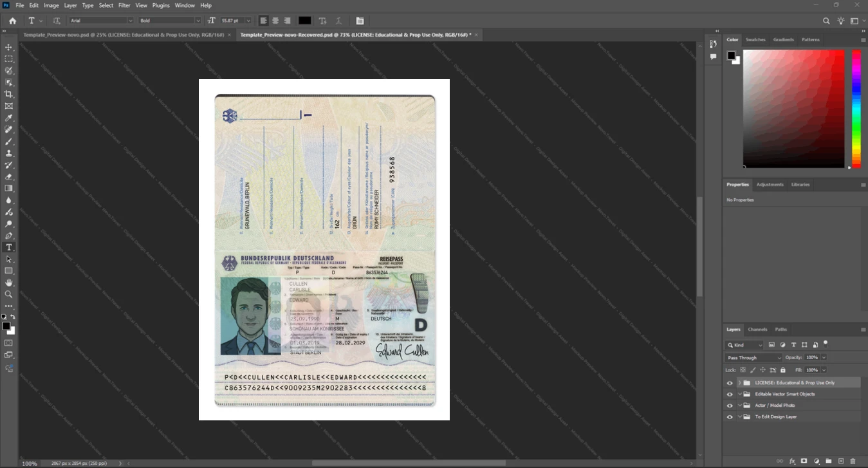The height and width of the screenshot is (468, 868).
Task: Select the Hand tool
Action: [x=9, y=283]
